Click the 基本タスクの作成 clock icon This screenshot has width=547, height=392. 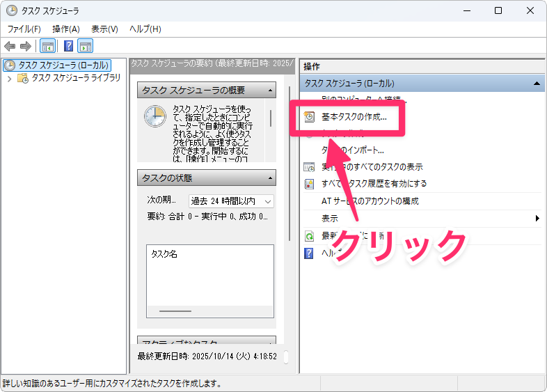(x=310, y=117)
